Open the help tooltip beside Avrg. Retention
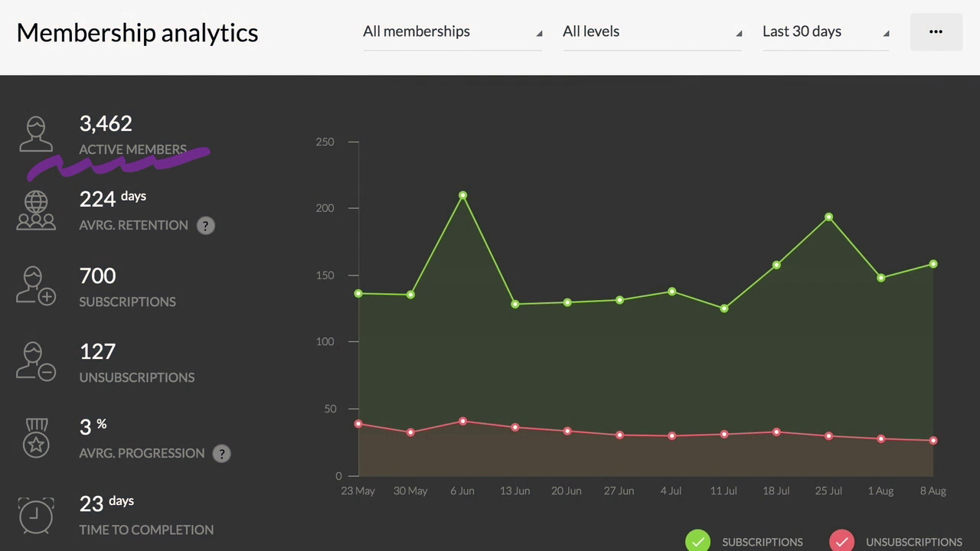The image size is (980, 551). coord(205,226)
